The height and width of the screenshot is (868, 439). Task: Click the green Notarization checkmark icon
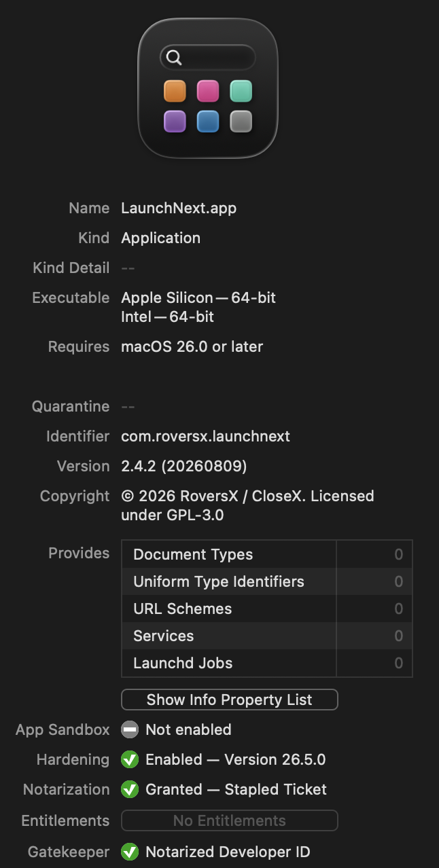(x=130, y=789)
